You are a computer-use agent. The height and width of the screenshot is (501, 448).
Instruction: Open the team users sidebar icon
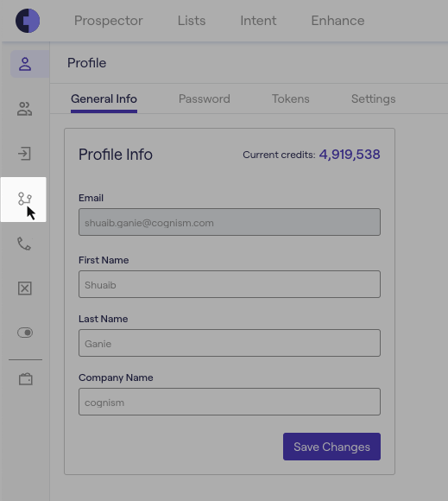(x=24, y=109)
